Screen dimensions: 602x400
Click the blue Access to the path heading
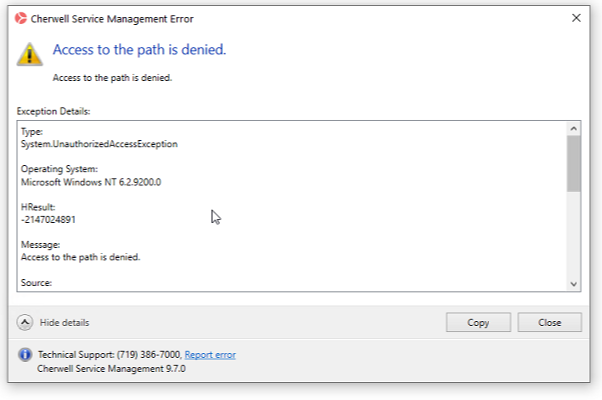[x=139, y=50]
